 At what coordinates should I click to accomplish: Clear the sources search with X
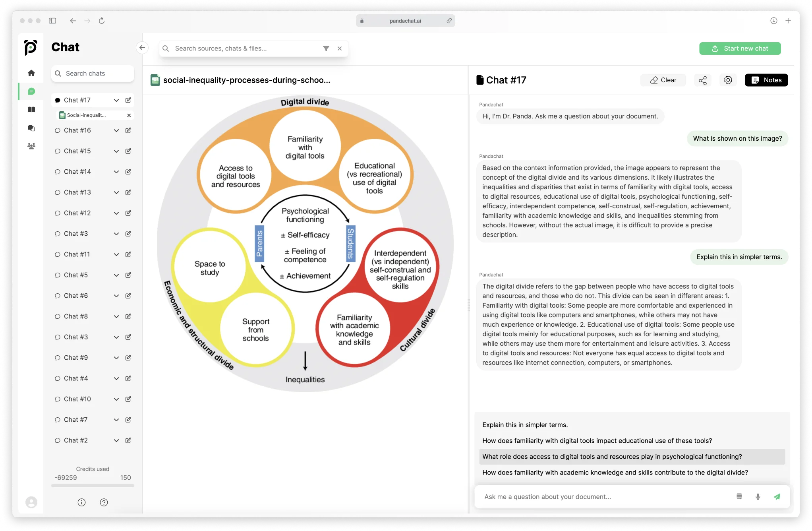click(340, 48)
